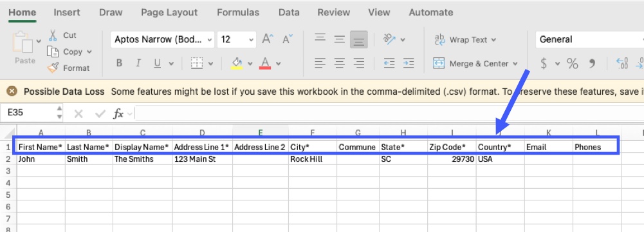Screen dimensions: 644x232
Task: Toggle the highlighted bottom align button
Action: pos(358,39)
